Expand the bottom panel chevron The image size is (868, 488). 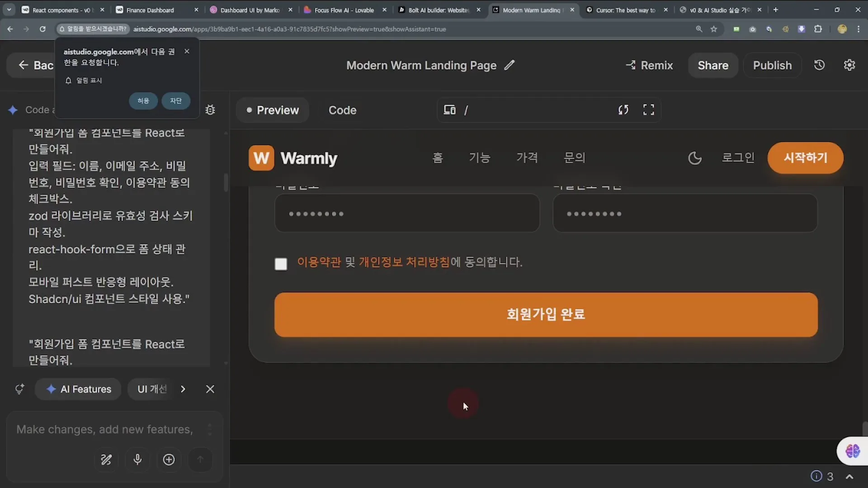click(x=849, y=477)
